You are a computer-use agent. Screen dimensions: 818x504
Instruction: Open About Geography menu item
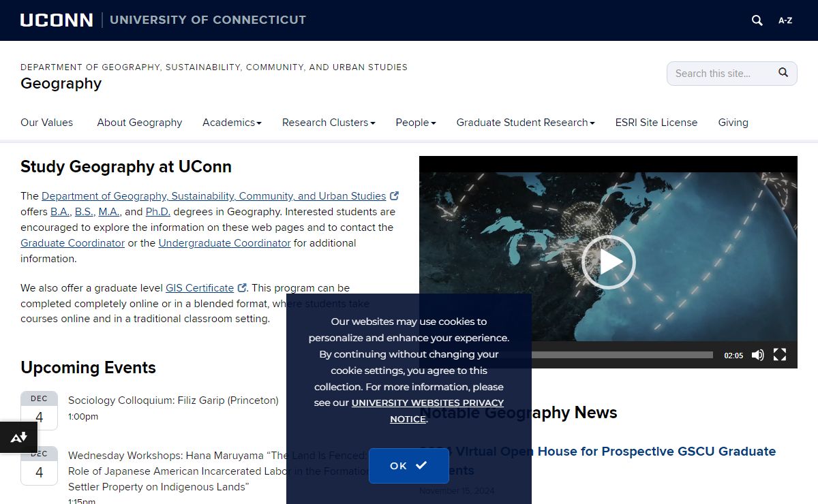[x=140, y=123]
